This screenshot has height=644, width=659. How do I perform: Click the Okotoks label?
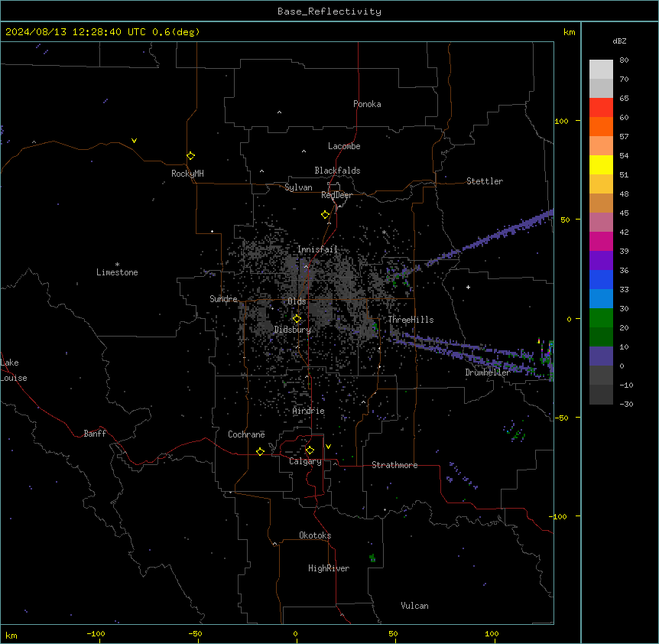coord(315,535)
